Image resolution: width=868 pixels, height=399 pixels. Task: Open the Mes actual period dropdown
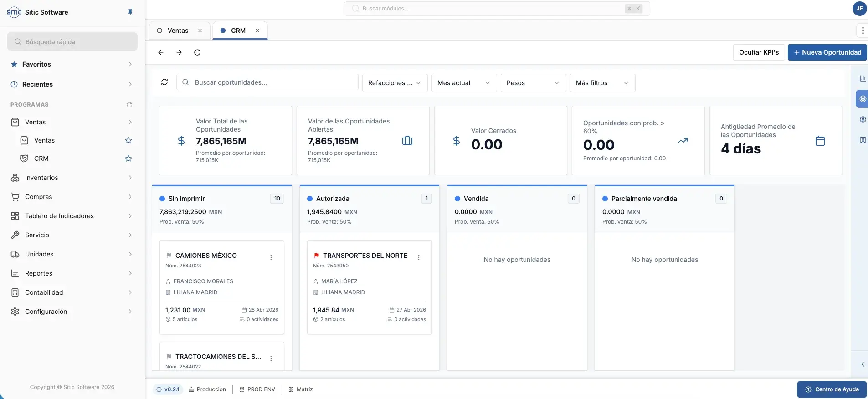[464, 83]
